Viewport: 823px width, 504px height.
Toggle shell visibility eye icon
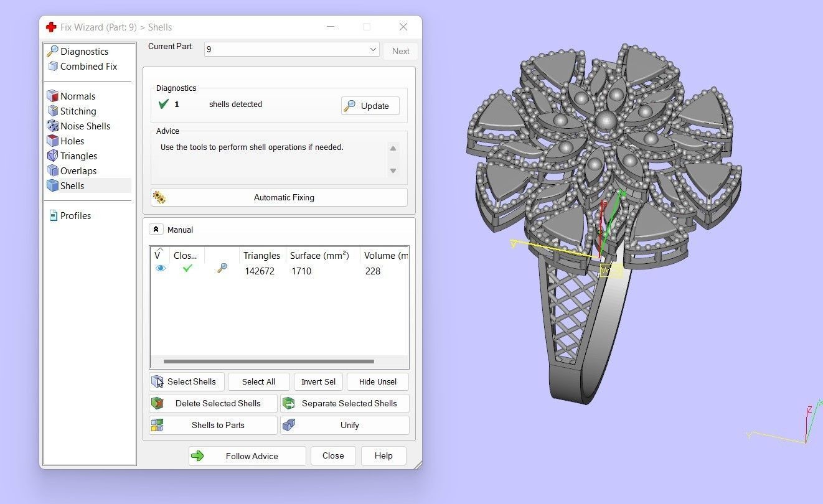pyautogui.click(x=161, y=268)
